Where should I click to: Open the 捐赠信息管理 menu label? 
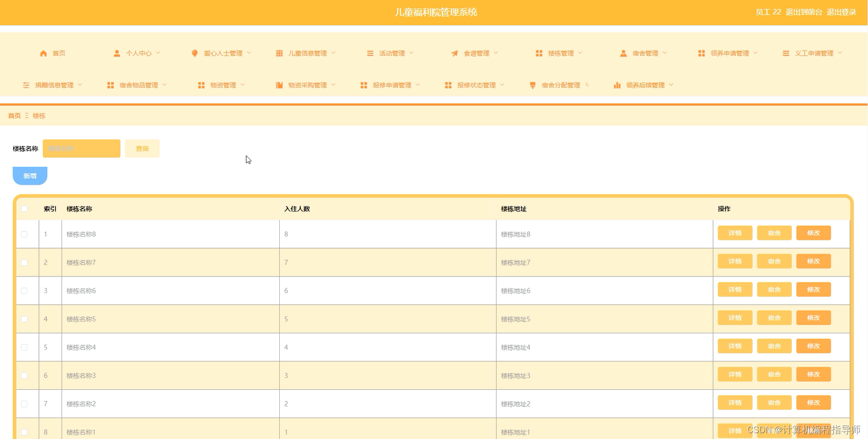click(x=54, y=85)
